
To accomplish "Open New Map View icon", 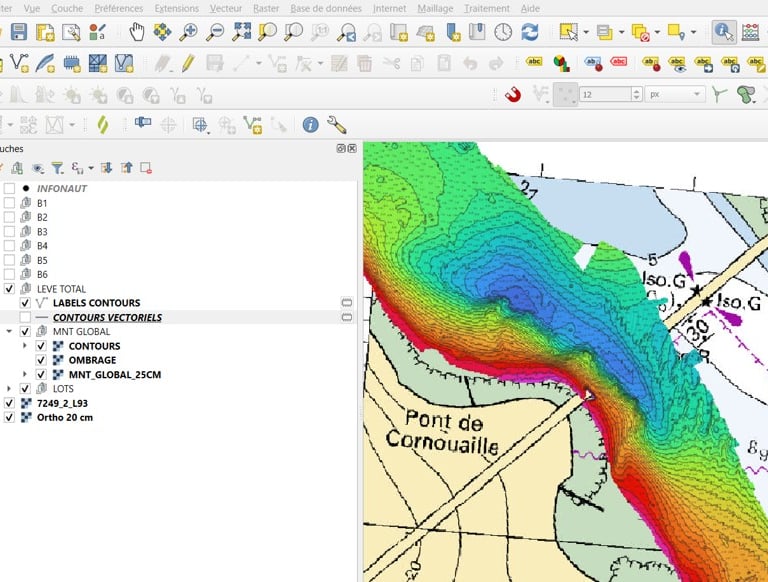I will 399,32.
